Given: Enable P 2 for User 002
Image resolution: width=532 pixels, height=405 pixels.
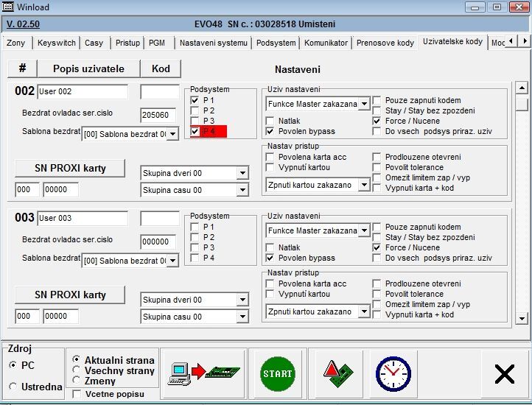Looking at the screenshot, I should 195,110.
